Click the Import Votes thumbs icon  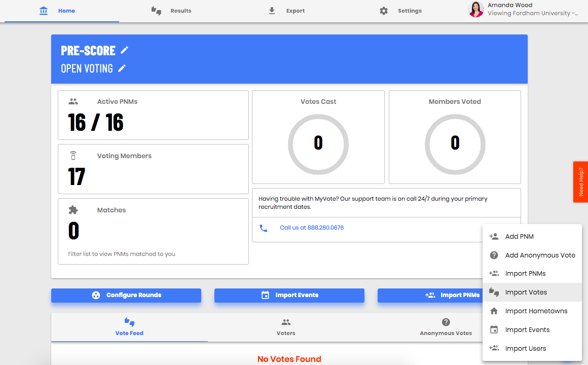point(494,292)
